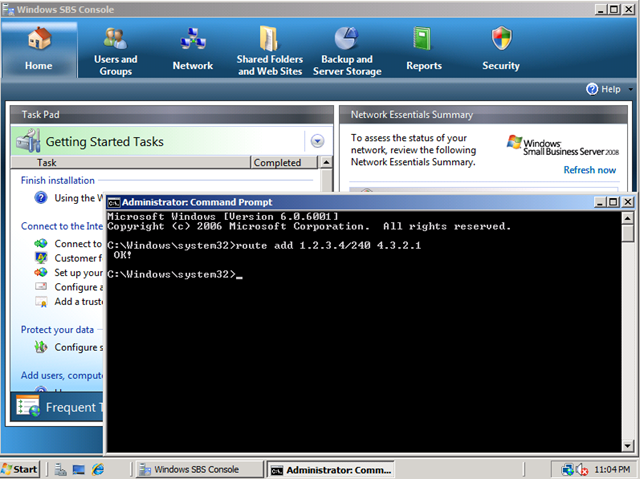Click the 11:04 PM system clock
The width and height of the screenshot is (640, 479).
(611, 470)
